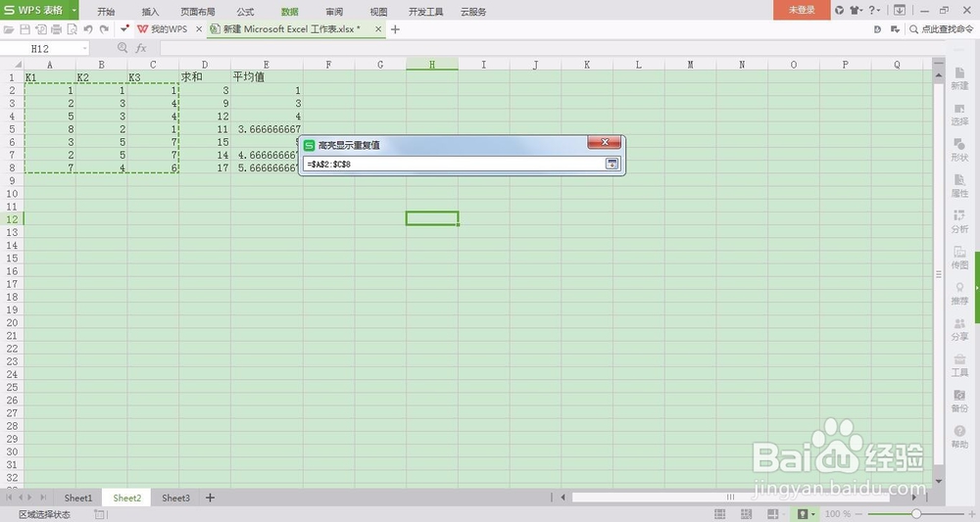This screenshot has width=980, height=522.
Task: Open the 开发工具 tab
Action: (x=425, y=11)
